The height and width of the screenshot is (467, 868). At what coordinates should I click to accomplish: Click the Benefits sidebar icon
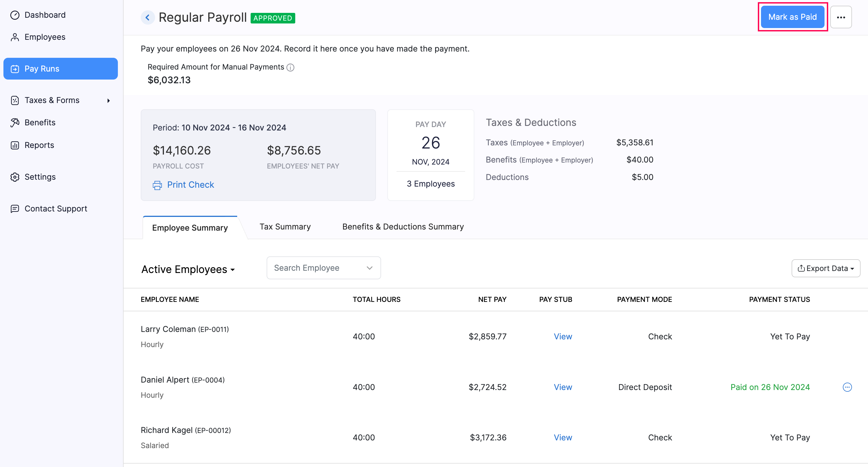pos(15,122)
